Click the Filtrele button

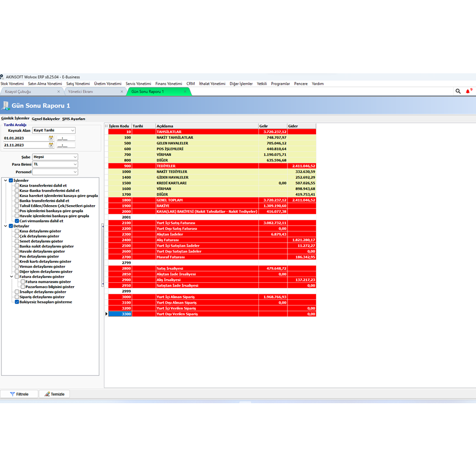point(19,394)
